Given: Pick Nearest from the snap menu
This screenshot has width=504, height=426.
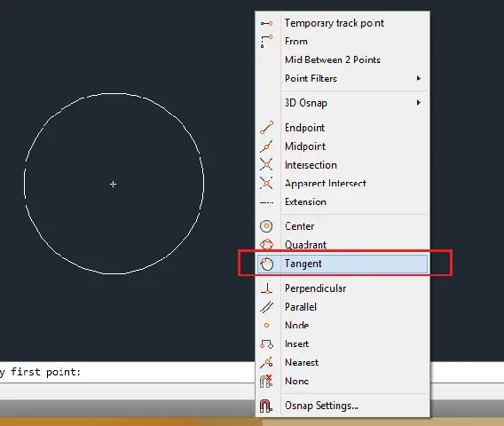Looking at the screenshot, I should tap(343, 362).
